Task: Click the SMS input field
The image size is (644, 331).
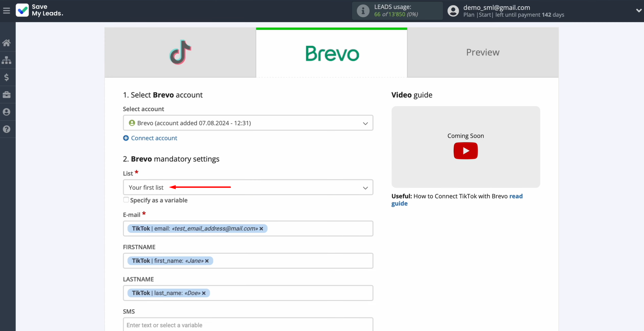Action: [248, 325]
